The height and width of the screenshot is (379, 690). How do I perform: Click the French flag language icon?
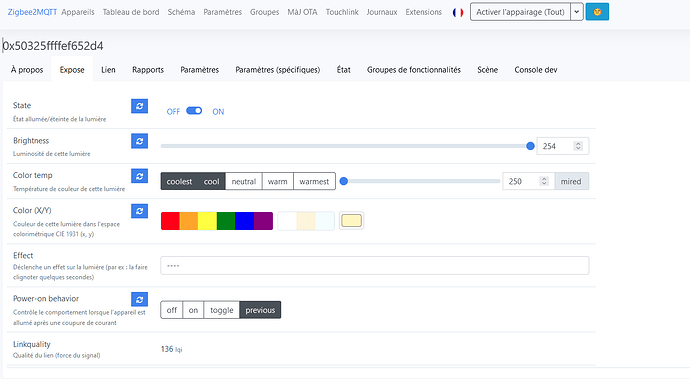[x=458, y=12]
